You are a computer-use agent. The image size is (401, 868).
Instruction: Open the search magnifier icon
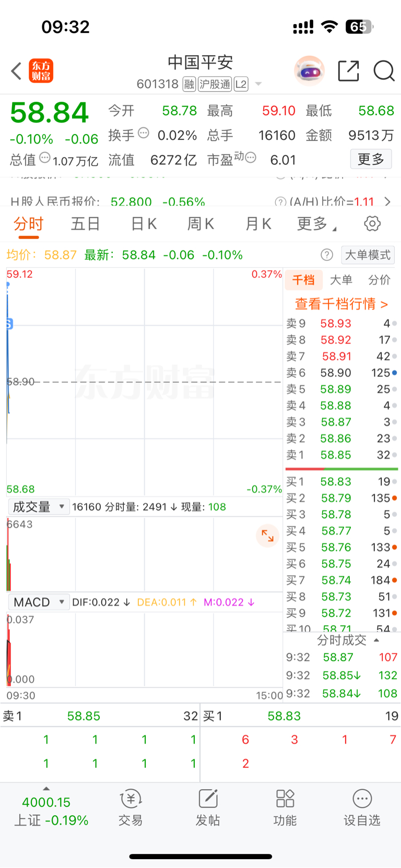[384, 71]
